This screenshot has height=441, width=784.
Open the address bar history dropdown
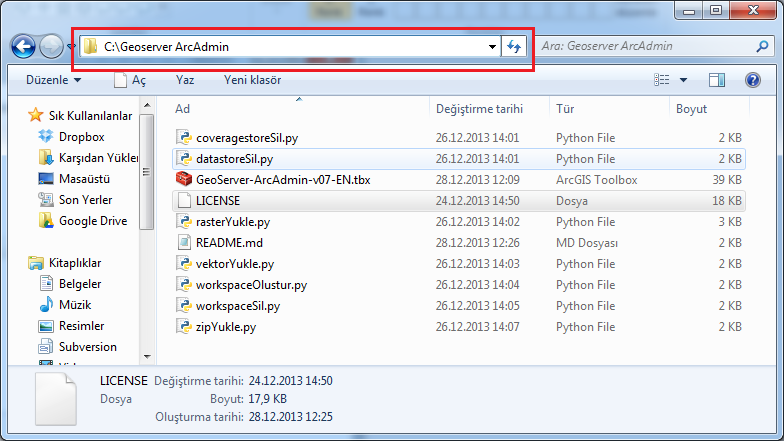[x=492, y=46]
